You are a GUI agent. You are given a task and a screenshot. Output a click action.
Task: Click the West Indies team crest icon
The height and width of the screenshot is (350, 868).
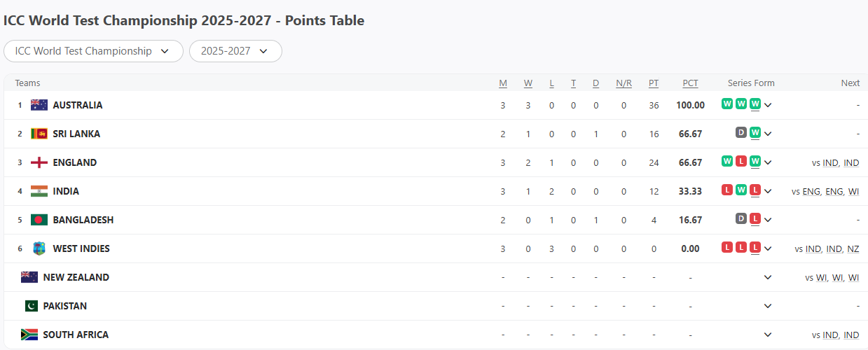click(x=39, y=248)
